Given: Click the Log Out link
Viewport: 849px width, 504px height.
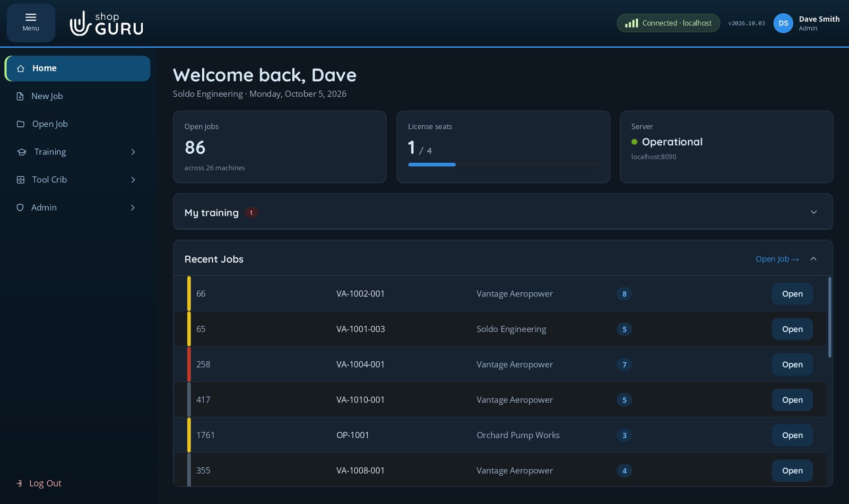Looking at the screenshot, I should (39, 483).
